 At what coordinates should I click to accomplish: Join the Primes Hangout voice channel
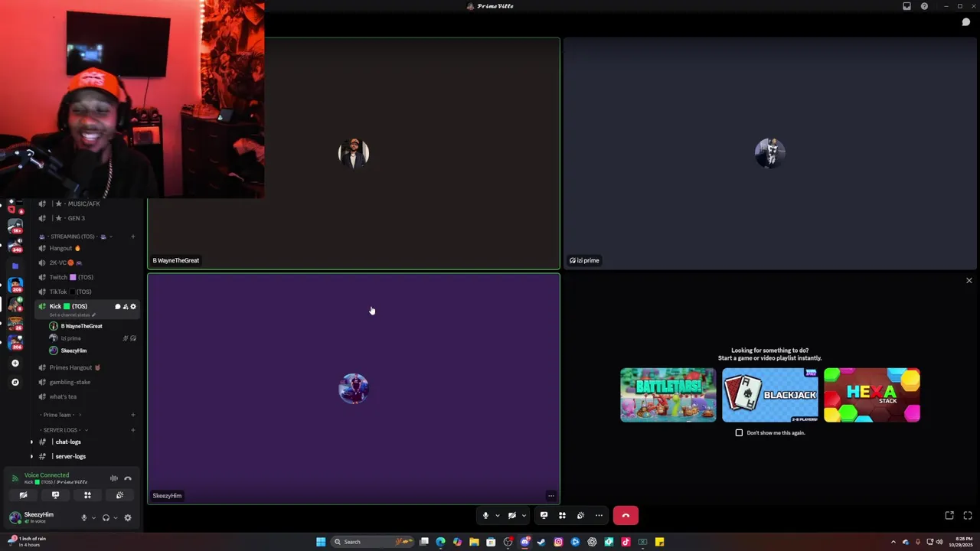pyautogui.click(x=87, y=367)
